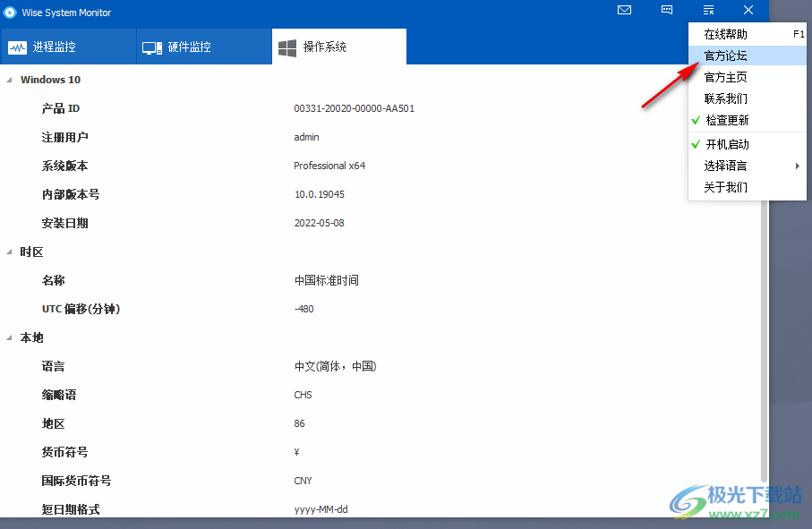Select the 操作系统 tab

tap(339, 47)
